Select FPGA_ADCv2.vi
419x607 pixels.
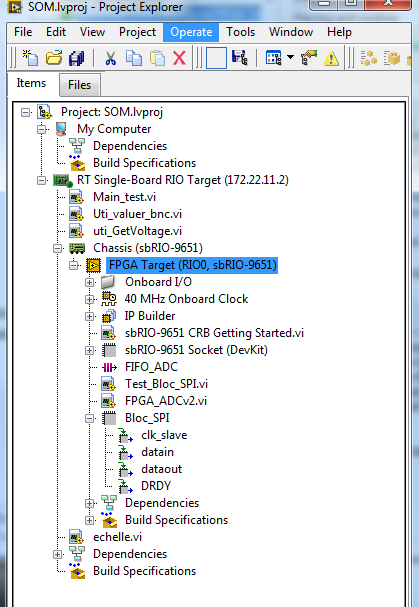click(x=166, y=401)
